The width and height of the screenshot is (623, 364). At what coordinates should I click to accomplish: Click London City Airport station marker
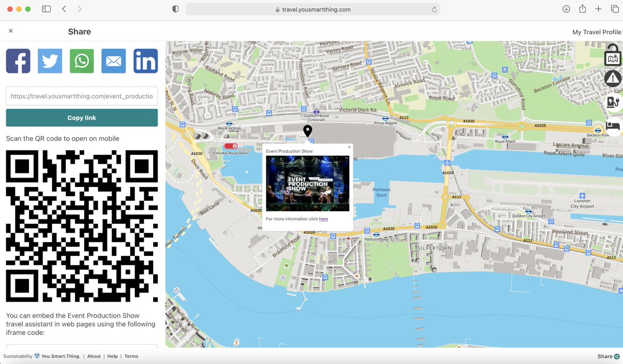pyautogui.click(x=529, y=211)
